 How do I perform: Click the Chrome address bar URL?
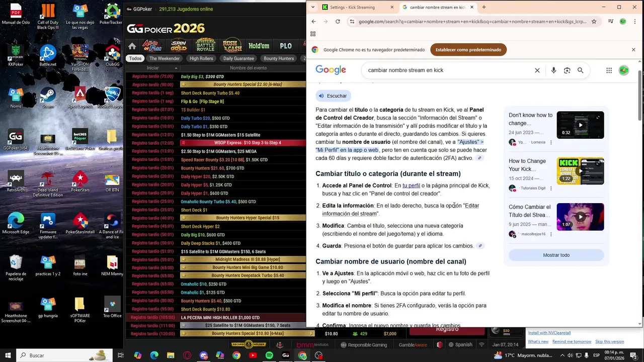[x=472, y=22]
